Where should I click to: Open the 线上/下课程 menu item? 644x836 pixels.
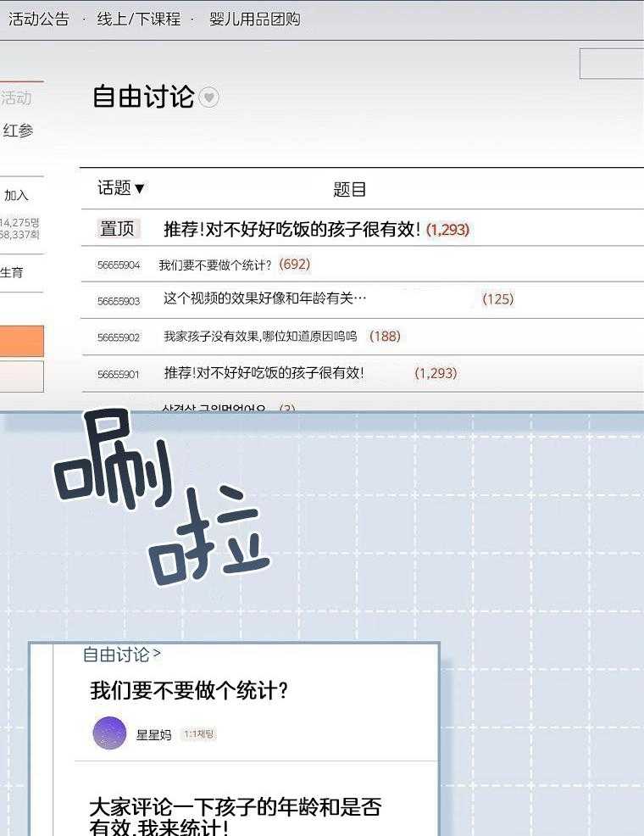(139, 19)
